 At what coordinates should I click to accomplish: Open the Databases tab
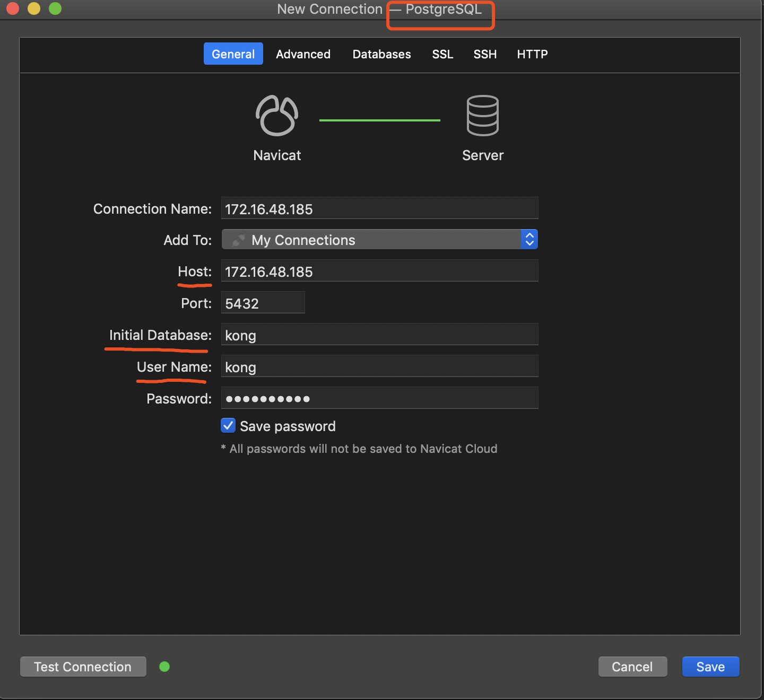pos(381,54)
